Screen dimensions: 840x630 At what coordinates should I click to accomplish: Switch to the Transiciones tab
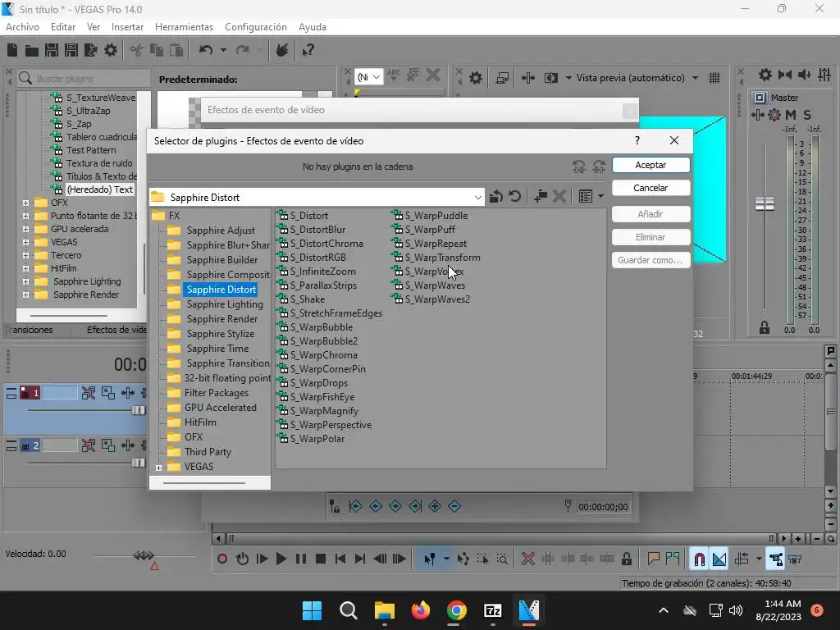30,330
